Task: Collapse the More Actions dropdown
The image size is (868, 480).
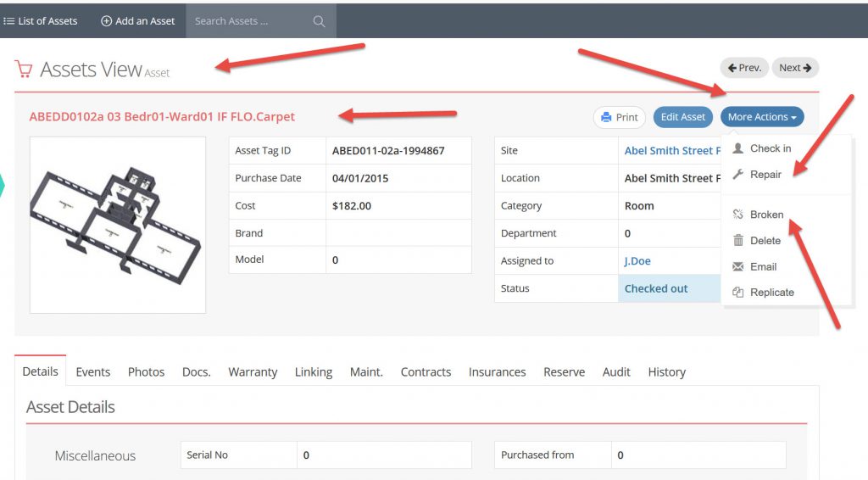Action: coord(762,117)
